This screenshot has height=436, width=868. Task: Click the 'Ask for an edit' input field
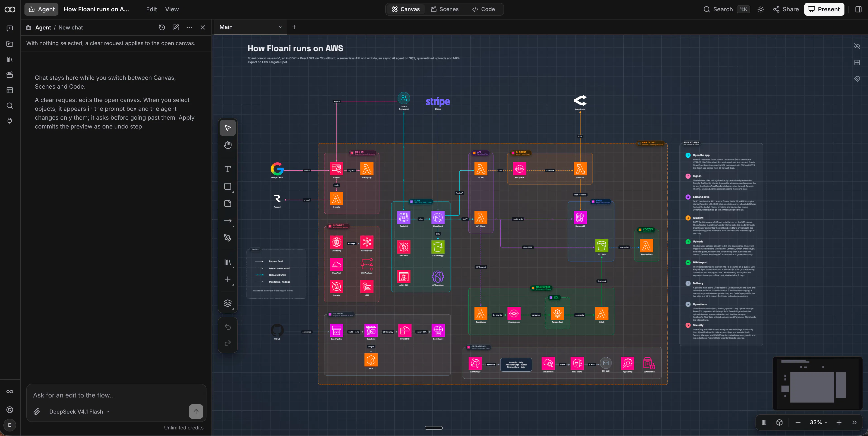[x=116, y=395]
